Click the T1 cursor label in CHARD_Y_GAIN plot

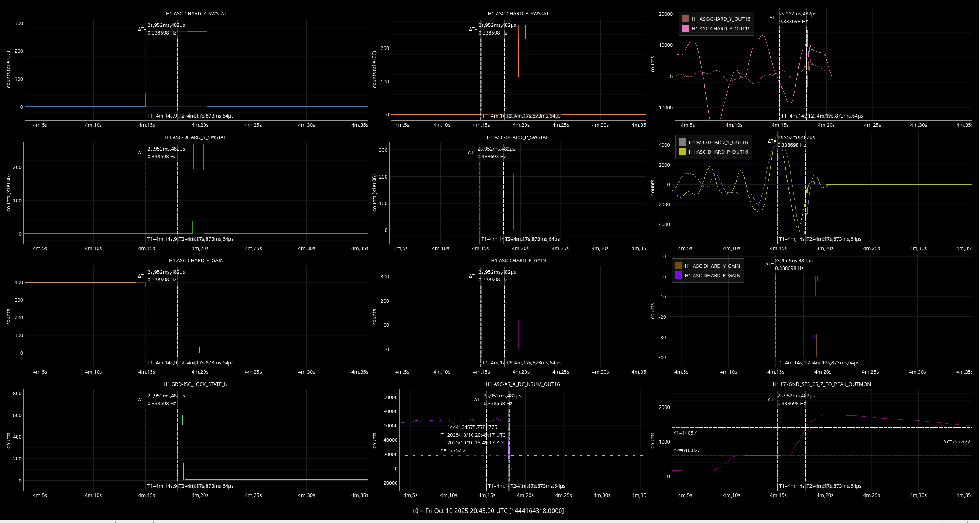tap(162, 362)
